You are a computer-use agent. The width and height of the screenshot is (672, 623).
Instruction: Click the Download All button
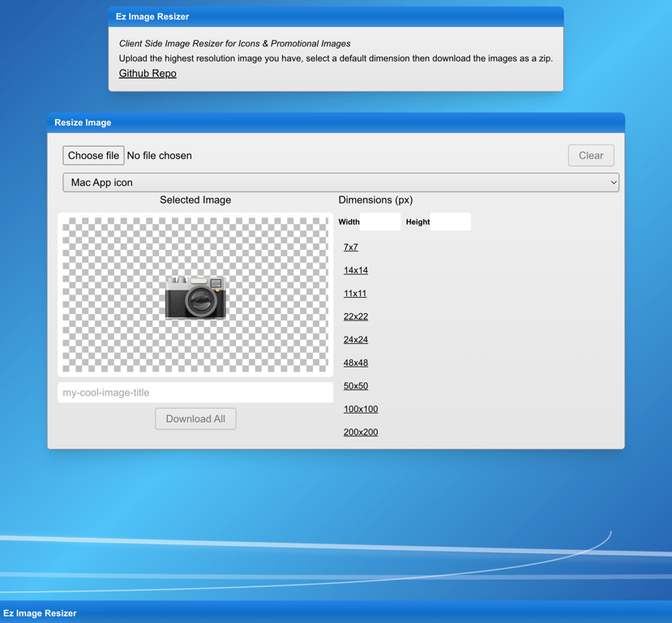[x=195, y=419]
